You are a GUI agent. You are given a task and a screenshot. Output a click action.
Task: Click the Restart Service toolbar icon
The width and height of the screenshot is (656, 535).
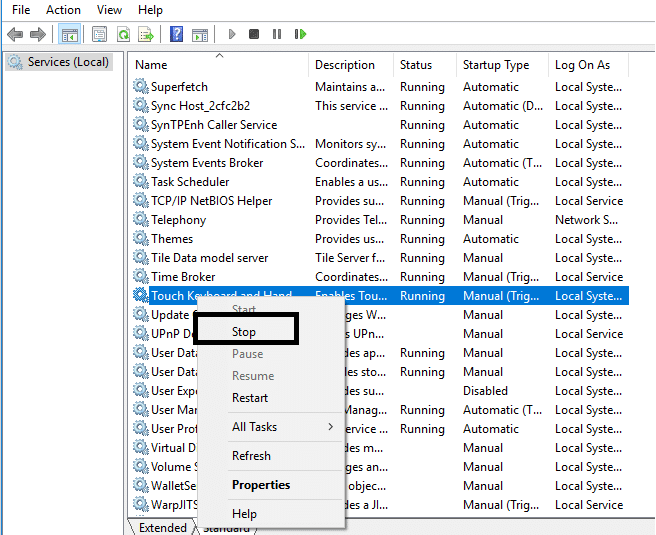point(300,34)
